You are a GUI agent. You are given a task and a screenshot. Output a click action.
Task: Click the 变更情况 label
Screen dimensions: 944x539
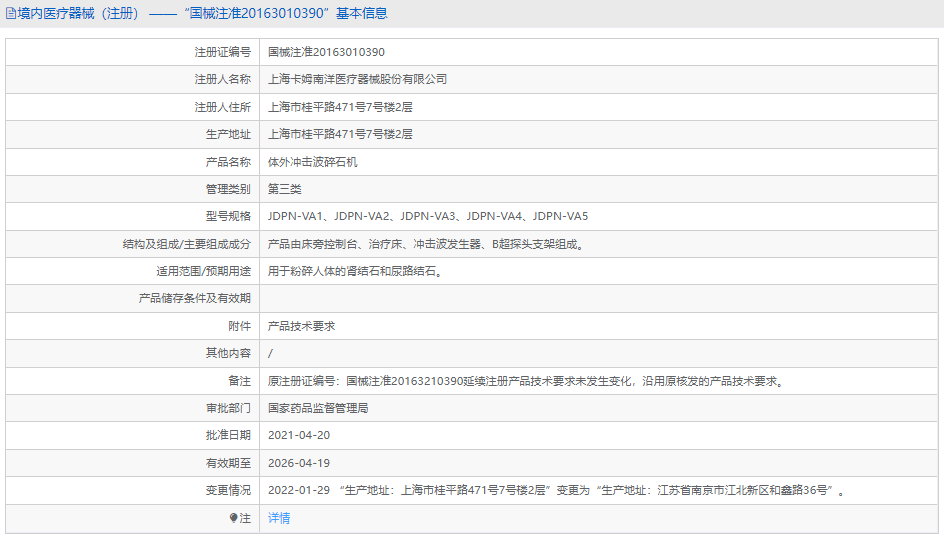click(228, 490)
